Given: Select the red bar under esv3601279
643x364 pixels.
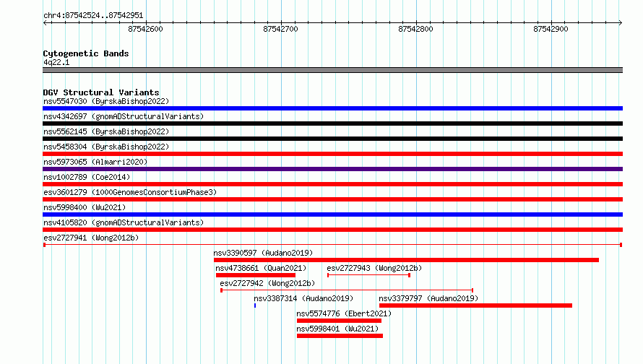Looking at the screenshot, I should coord(332,199).
